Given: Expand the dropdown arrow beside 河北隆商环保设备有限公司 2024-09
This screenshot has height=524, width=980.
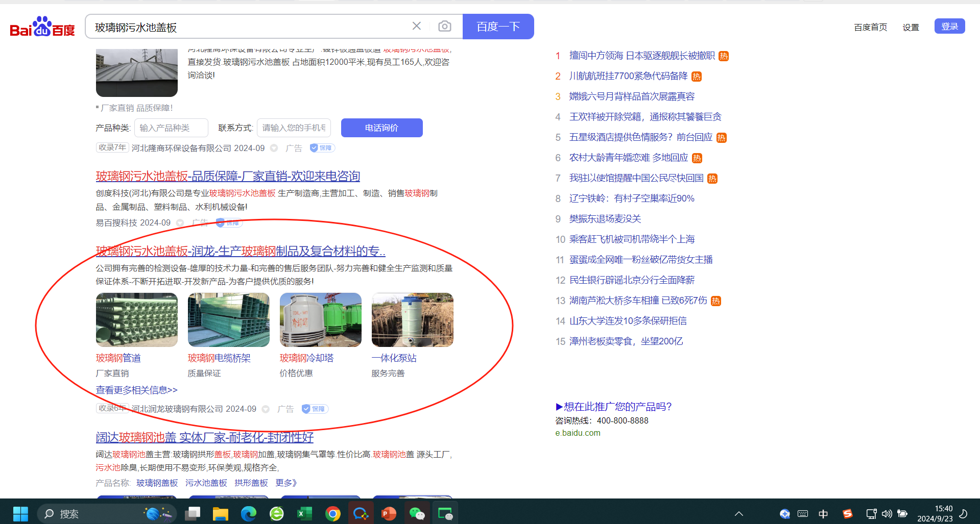Looking at the screenshot, I should coord(274,148).
